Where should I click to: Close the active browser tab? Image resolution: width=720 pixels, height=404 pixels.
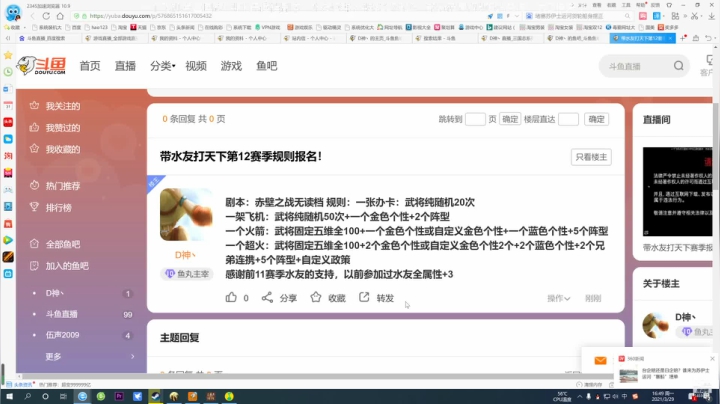pyautogui.click(x=670, y=38)
